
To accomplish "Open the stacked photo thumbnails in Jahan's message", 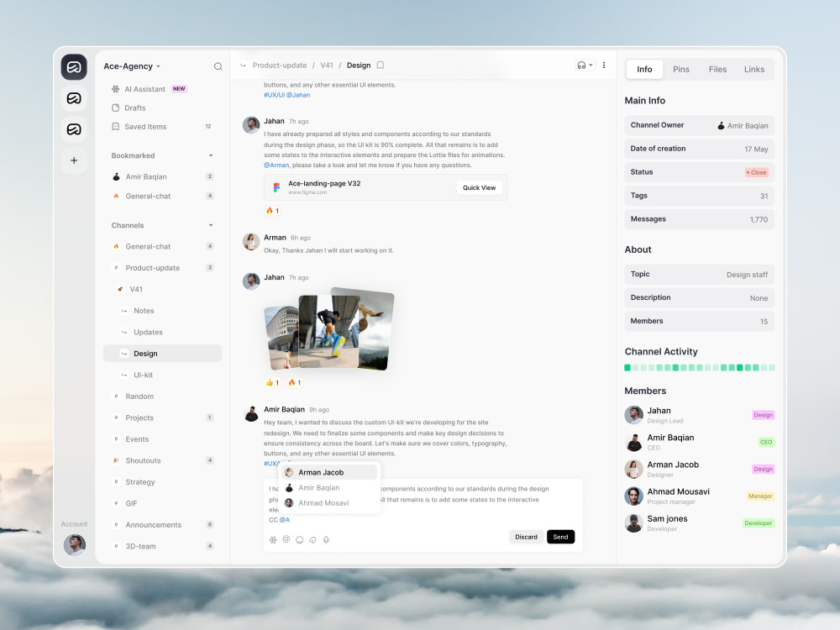I will [x=330, y=330].
